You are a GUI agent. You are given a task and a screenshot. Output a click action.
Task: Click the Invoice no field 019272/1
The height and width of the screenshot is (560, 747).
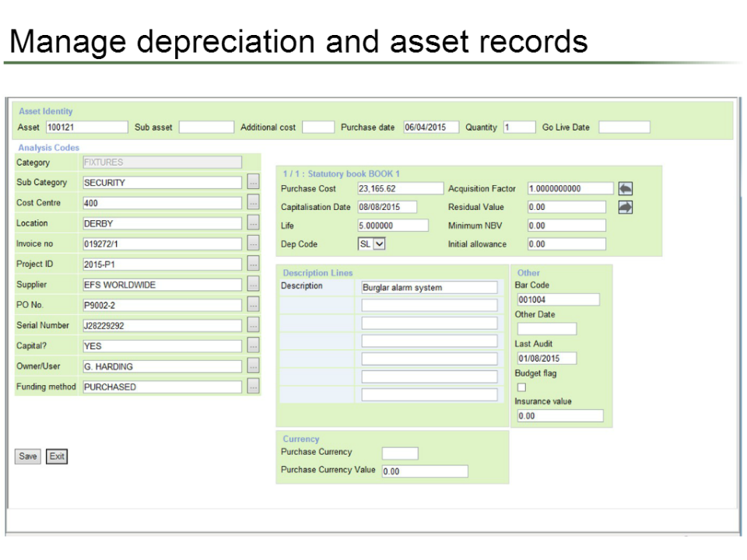(x=162, y=243)
